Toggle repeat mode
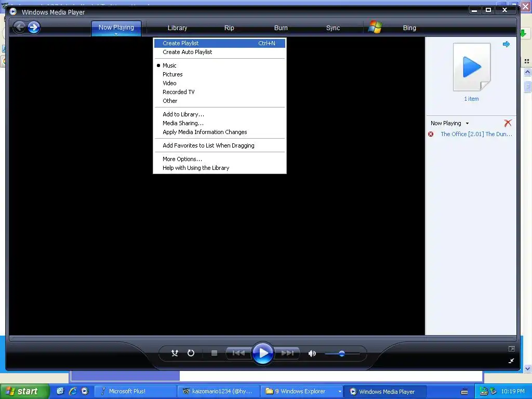The width and height of the screenshot is (532, 399). 191,353
